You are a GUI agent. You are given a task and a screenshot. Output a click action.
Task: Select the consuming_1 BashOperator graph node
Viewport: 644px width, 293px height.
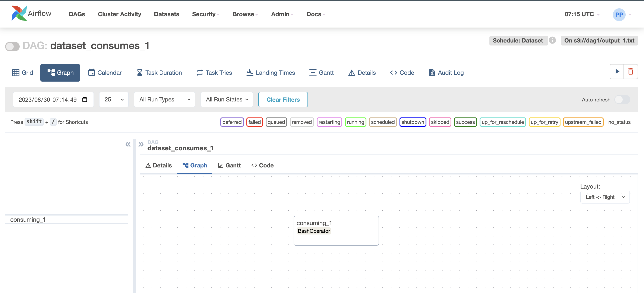pos(336,230)
